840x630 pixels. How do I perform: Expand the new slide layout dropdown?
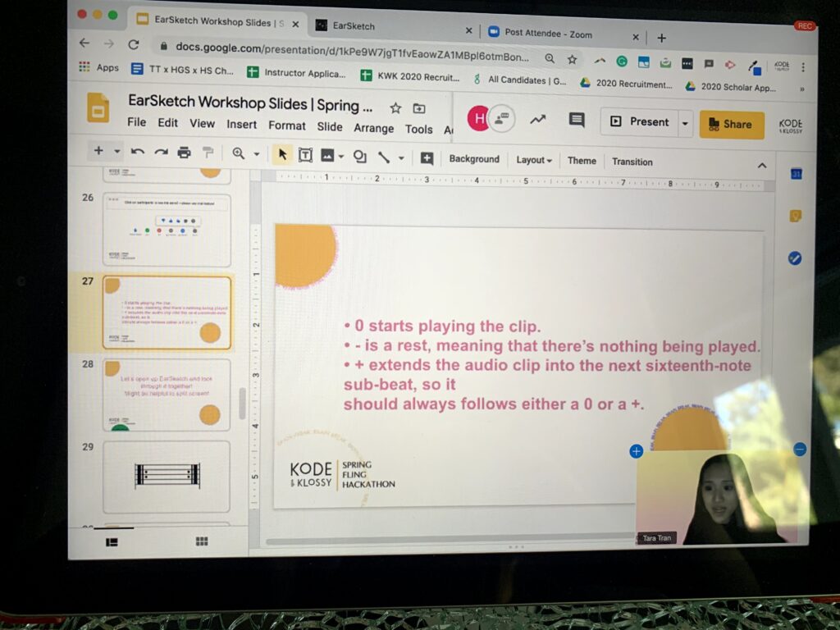click(116, 152)
